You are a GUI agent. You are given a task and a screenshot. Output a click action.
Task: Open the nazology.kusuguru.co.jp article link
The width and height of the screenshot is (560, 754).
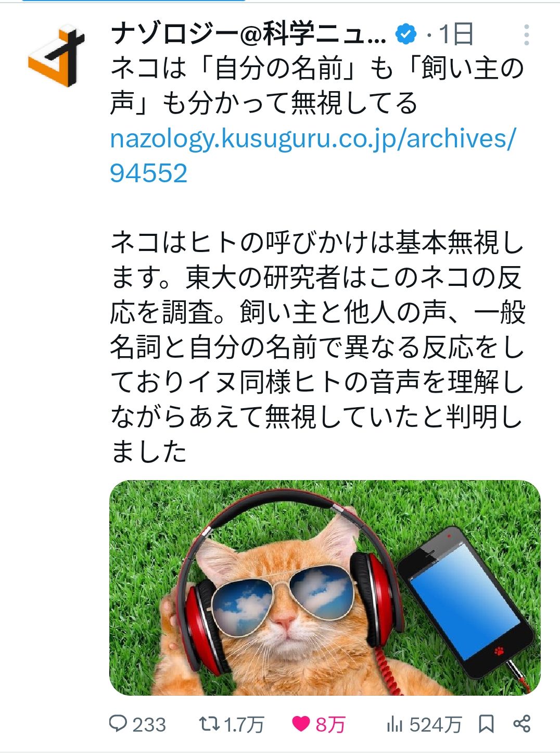tap(313, 156)
